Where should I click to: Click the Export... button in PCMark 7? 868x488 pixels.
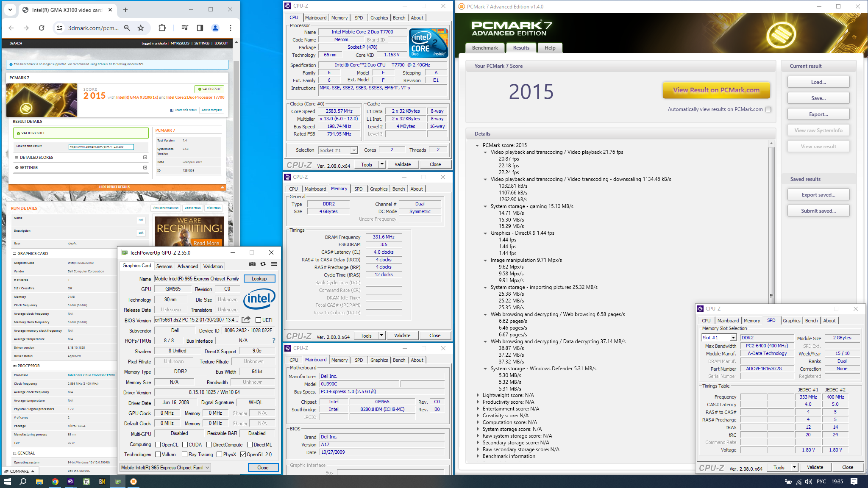pyautogui.click(x=818, y=114)
